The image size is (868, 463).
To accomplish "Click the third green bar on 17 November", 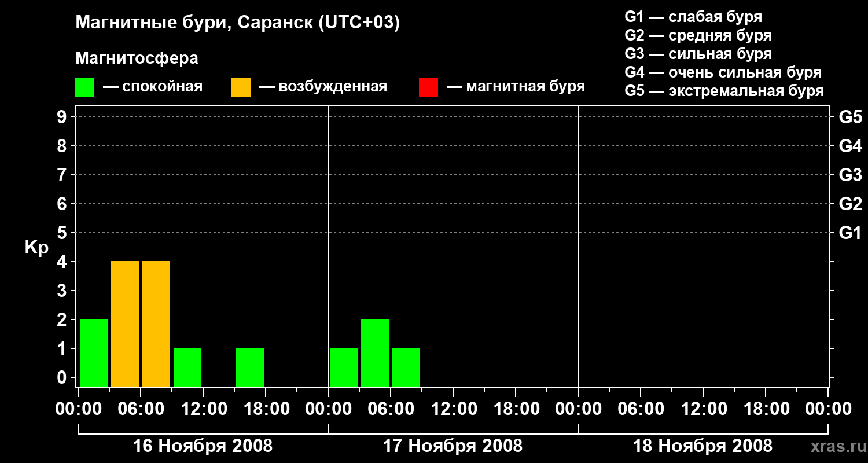I will [406, 367].
